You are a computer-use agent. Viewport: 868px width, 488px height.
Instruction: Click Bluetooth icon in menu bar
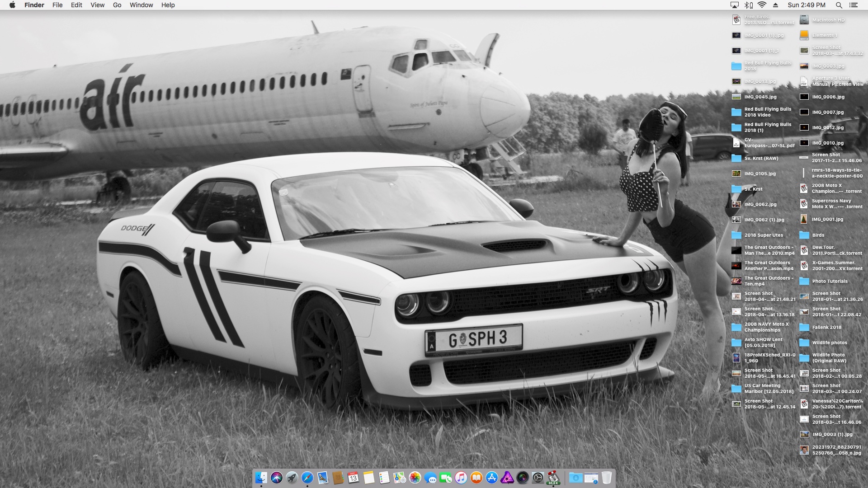748,5
